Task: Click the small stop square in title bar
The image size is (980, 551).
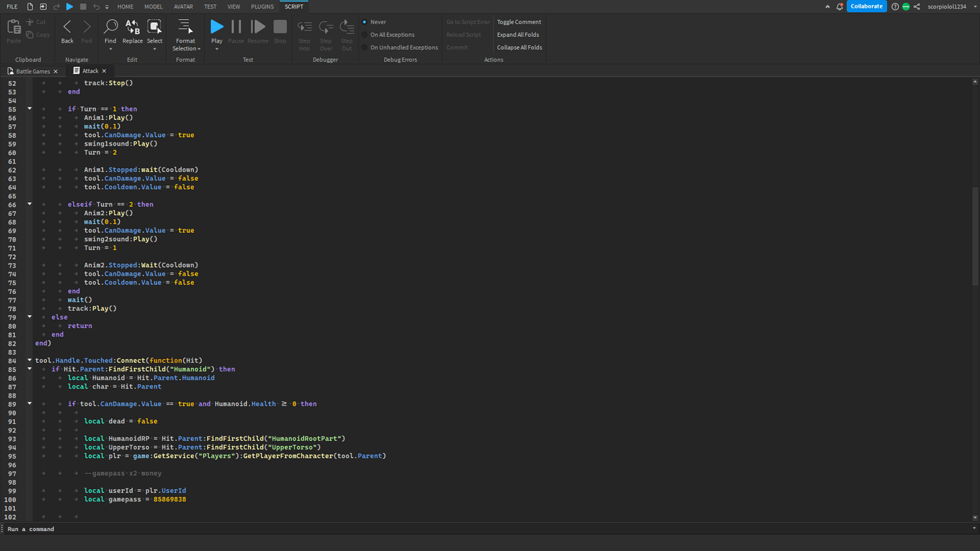Action: pyautogui.click(x=83, y=6)
